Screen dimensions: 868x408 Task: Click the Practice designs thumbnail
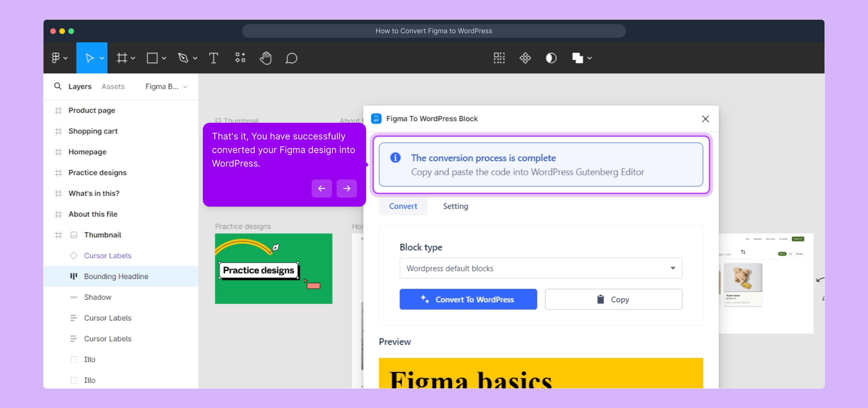click(273, 269)
